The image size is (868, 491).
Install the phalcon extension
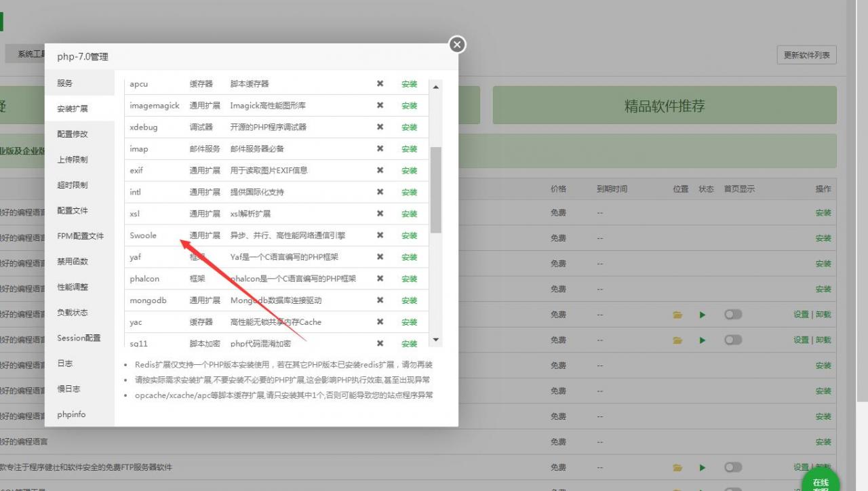click(409, 279)
